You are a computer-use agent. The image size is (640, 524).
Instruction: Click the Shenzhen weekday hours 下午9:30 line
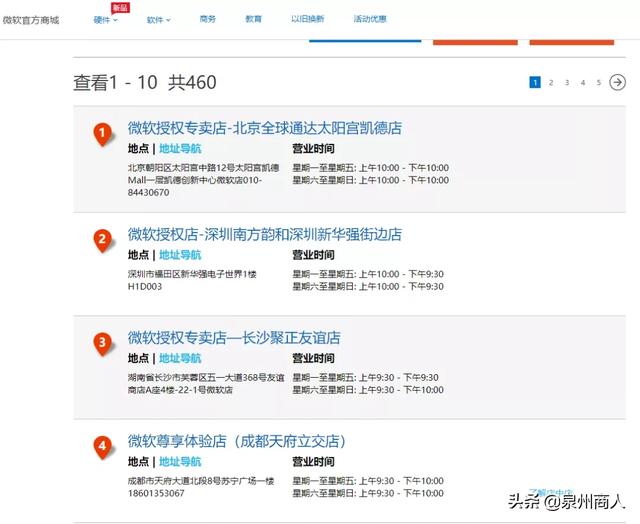pyautogui.click(x=368, y=274)
